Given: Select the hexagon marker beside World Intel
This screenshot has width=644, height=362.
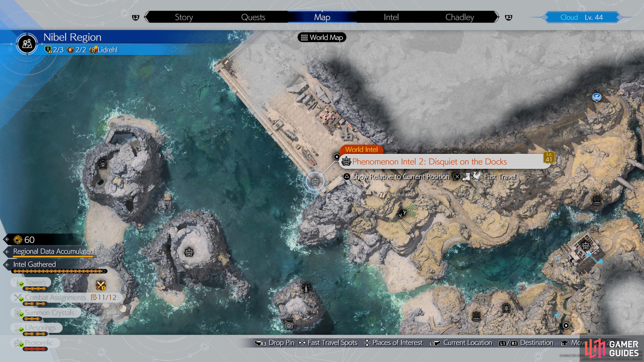Looking at the screenshot, I should click(x=336, y=157).
